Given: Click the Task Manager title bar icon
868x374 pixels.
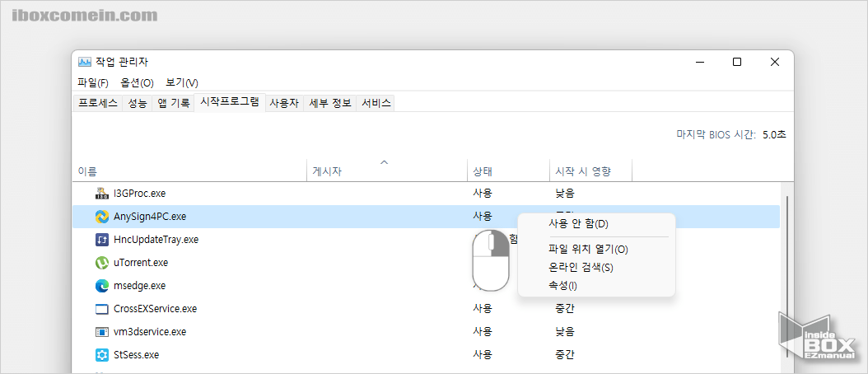Looking at the screenshot, I should [x=85, y=62].
